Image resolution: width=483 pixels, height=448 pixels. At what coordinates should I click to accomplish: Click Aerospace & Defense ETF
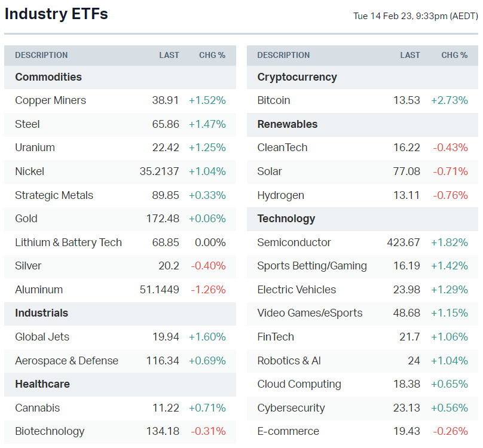(x=66, y=361)
